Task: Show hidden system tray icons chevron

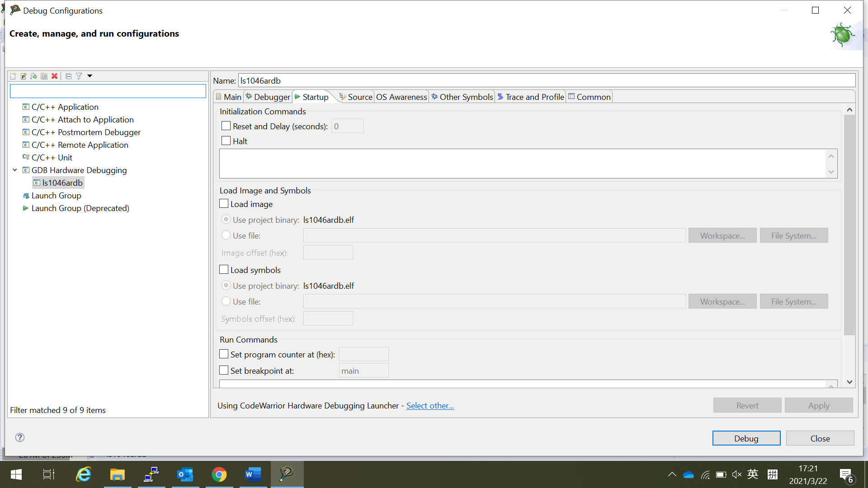Action: [672, 474]
